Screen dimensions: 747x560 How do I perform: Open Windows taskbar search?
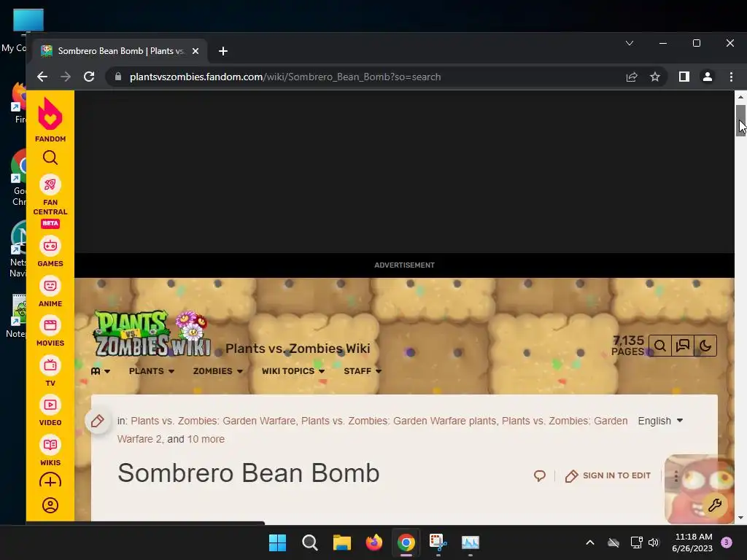(x=309, y=542)
